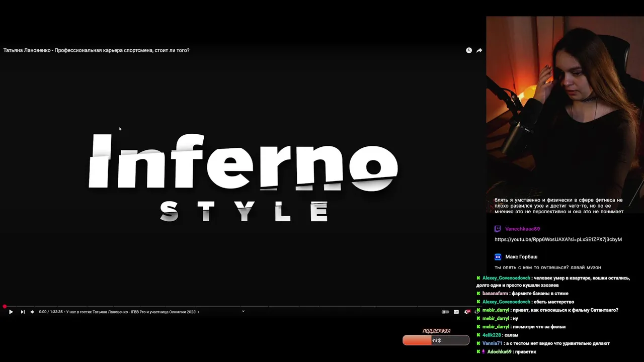Image resolution: width=644 pixels, height=362 pixels.
Task: Click the Kick icon beside bananafarm
Action: pyautogui.click(x=478, y=293)
